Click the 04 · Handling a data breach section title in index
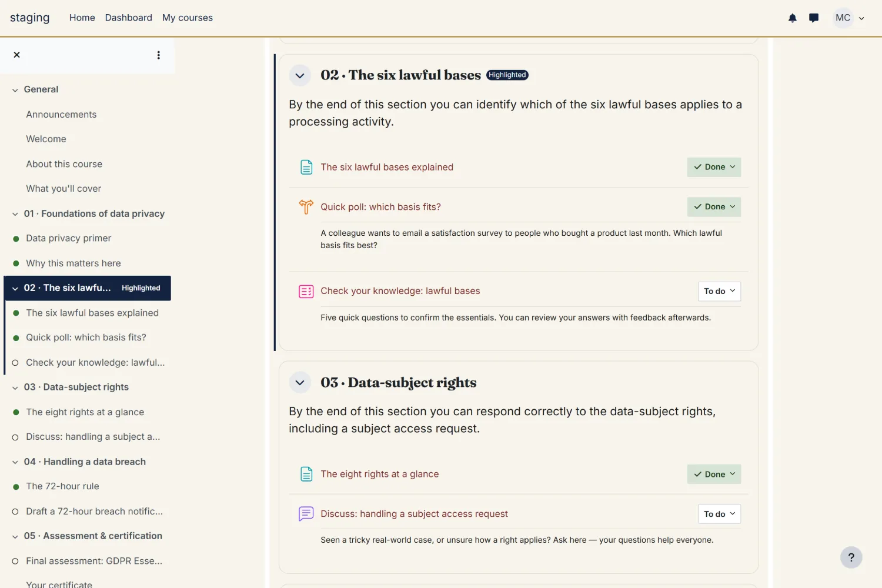Viewport: 882px width, 588px height. coord(85,462)
